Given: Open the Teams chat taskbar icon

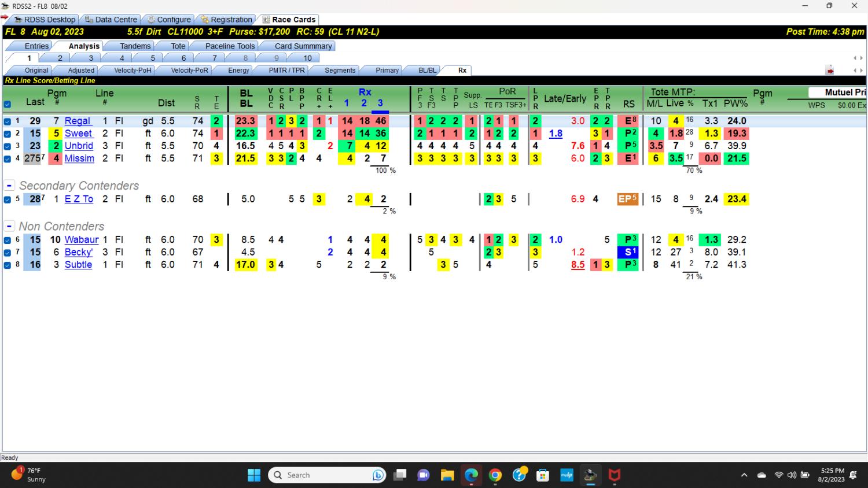Looking at the screenshot, I should click(x=424, y=475).
